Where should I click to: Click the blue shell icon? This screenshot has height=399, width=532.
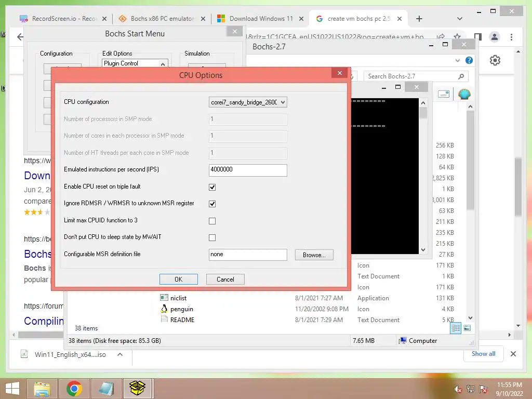click(464, 94)
